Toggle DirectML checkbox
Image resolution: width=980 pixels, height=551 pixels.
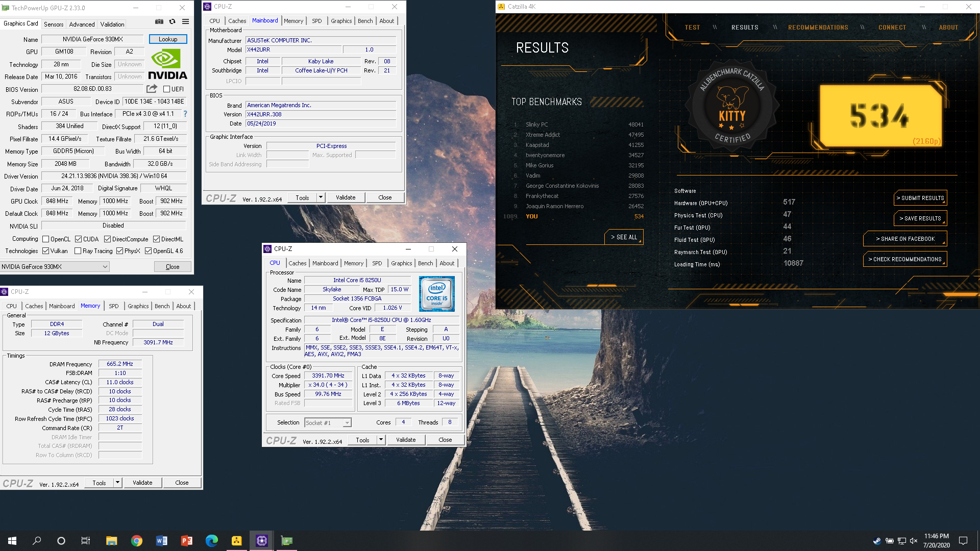[156, 239]
